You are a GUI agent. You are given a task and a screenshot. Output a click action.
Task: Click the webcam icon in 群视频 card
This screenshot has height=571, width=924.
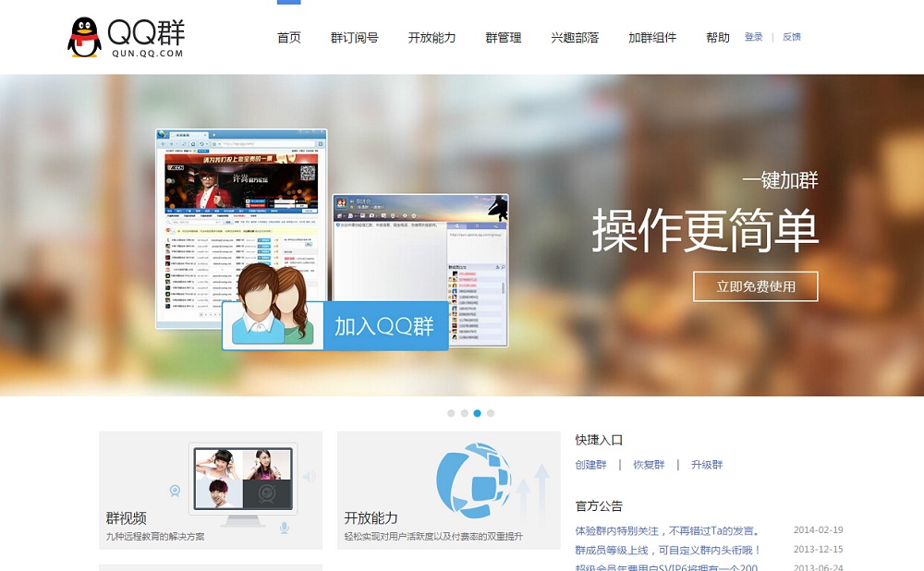[175, 491]
